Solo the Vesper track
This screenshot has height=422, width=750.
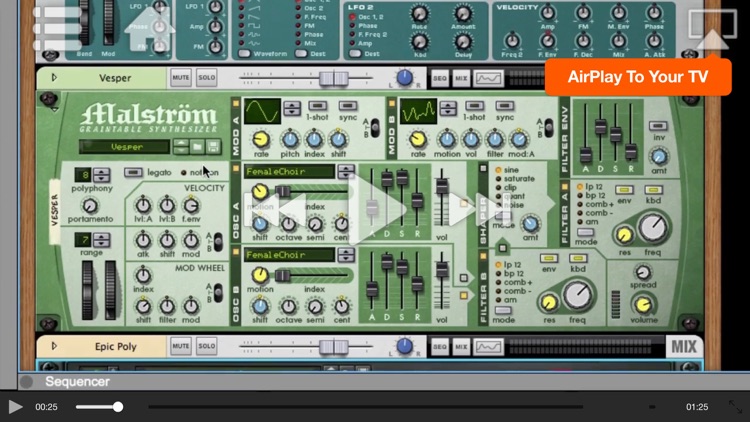(206, 78)
